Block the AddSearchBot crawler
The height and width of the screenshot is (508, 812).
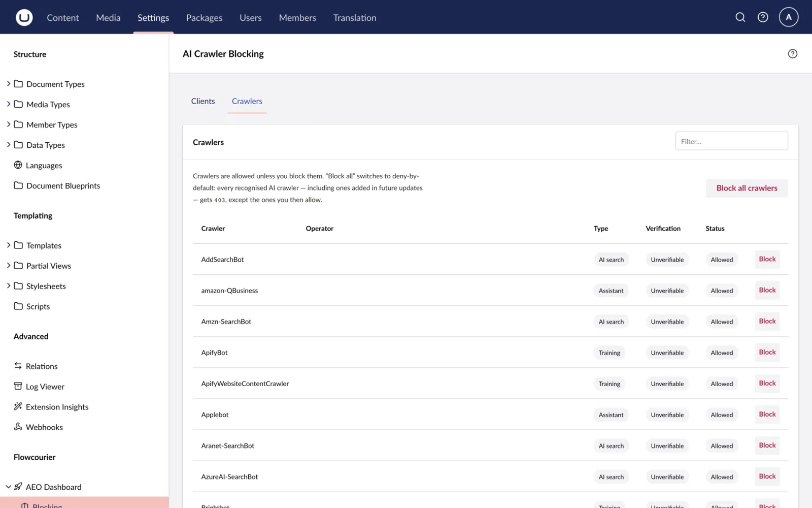tap(767, 259)
